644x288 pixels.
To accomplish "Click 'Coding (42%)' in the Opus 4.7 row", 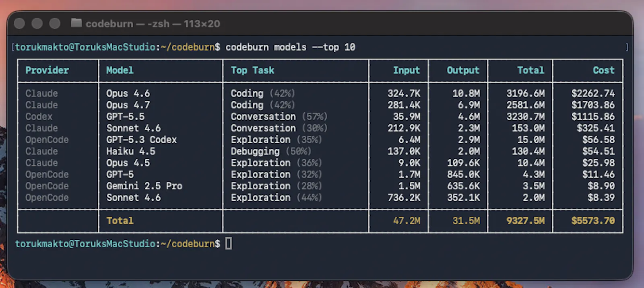I will 263,105.
